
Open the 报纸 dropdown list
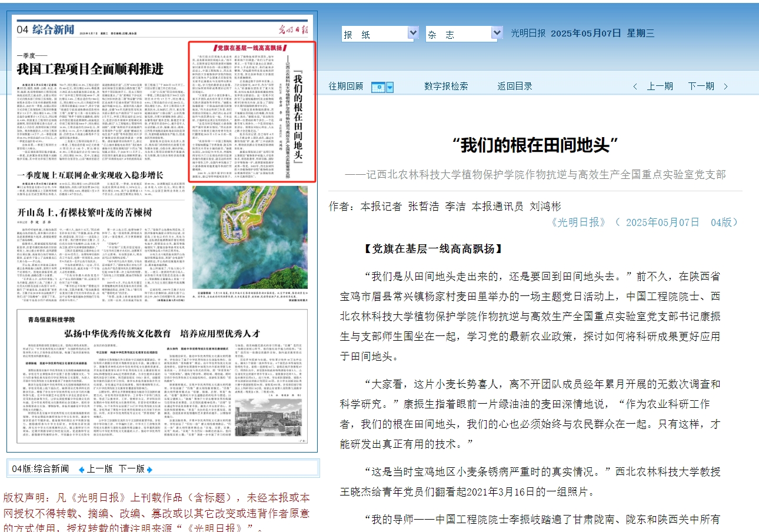380,34
